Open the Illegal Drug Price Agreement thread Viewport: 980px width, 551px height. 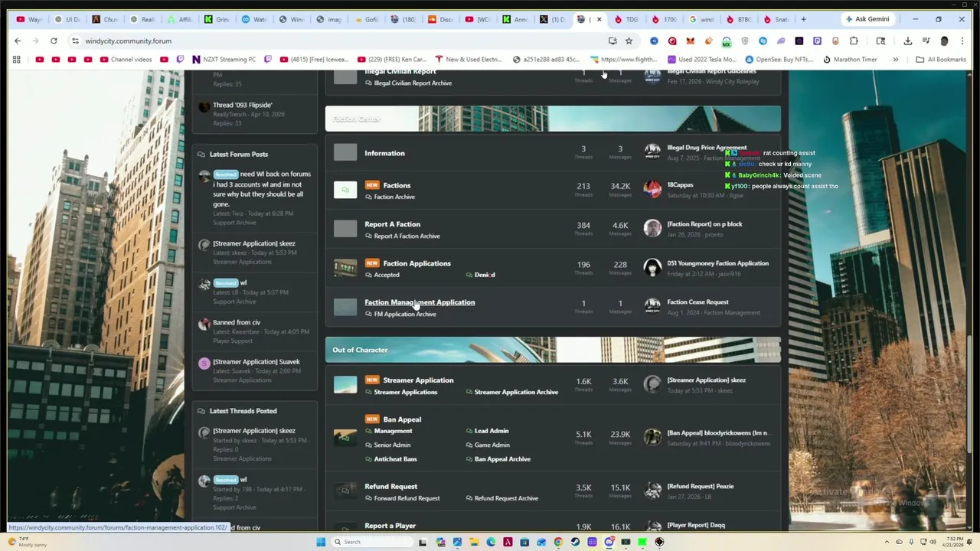click(x=707, y=148)
